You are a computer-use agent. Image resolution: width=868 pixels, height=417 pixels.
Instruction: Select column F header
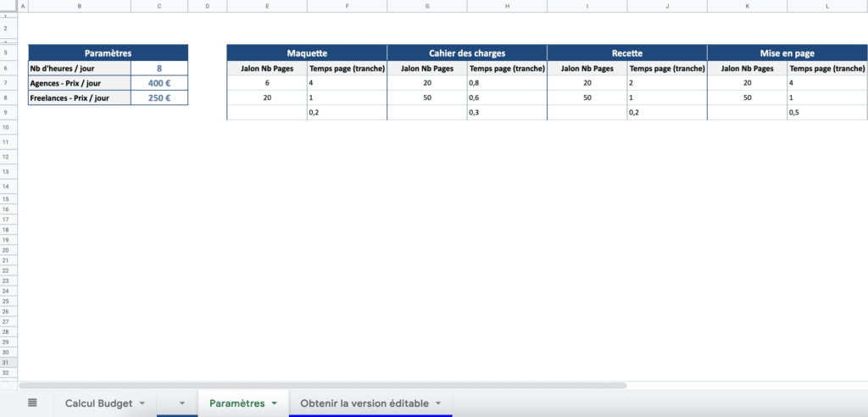tap(347, 7)
